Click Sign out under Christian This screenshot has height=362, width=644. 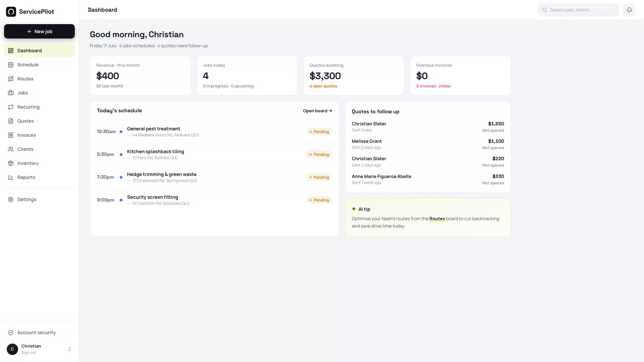click(x=29, y=353)
